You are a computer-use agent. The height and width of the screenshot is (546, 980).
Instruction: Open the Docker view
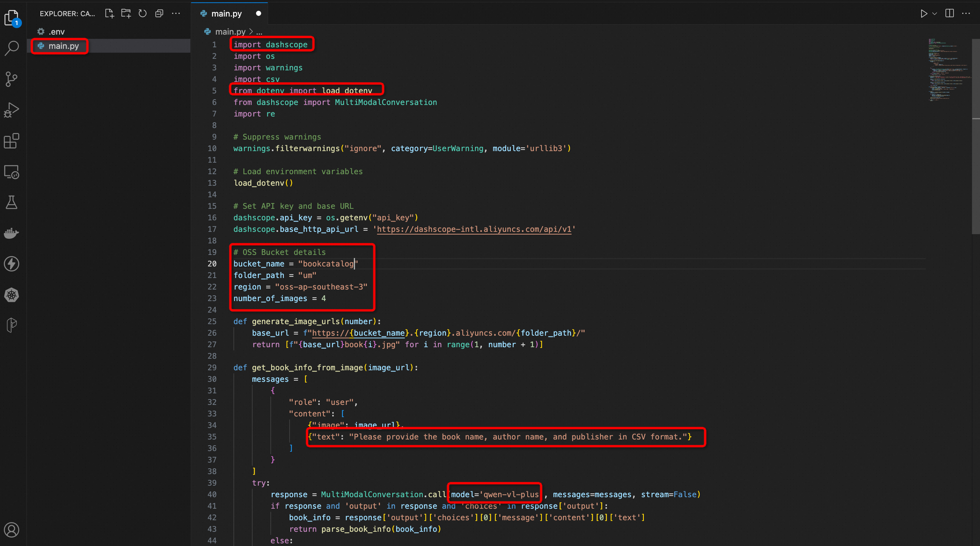click(x=12, y=233)
